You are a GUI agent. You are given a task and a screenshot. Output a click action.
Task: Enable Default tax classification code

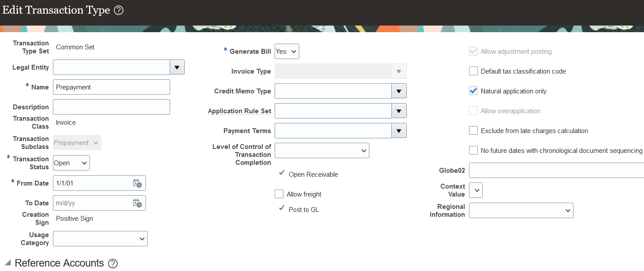473,71
